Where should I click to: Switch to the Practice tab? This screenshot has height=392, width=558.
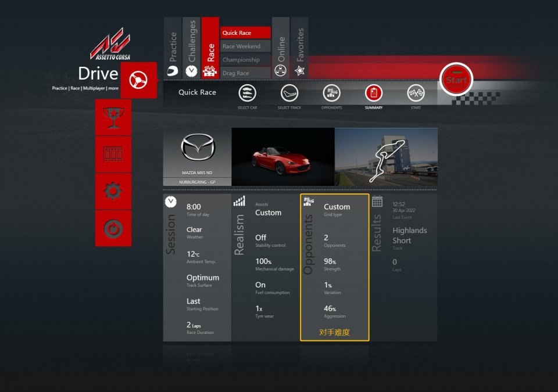(x=173, y=47)
